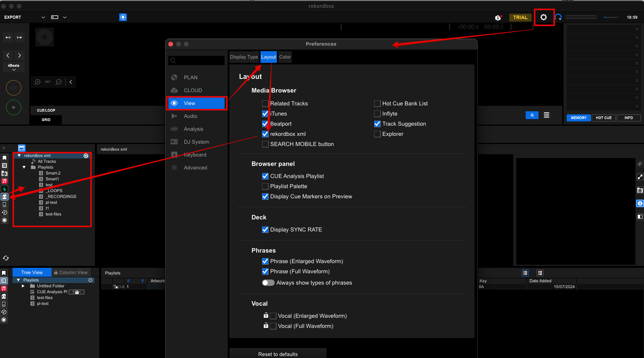Collapse the Playlists root in Tree View
The image size is (644, 358).
[18, 280]
